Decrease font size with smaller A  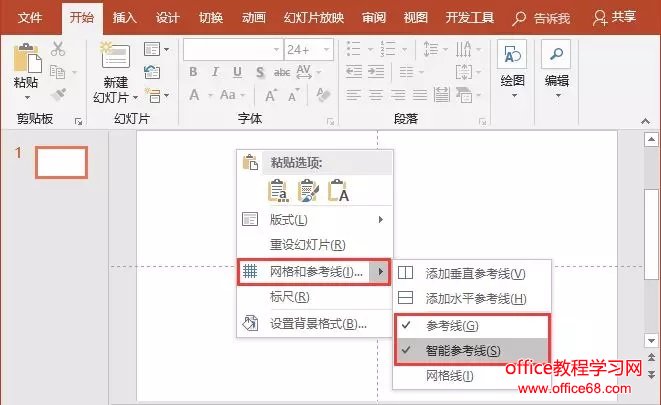tap(294, 96)
